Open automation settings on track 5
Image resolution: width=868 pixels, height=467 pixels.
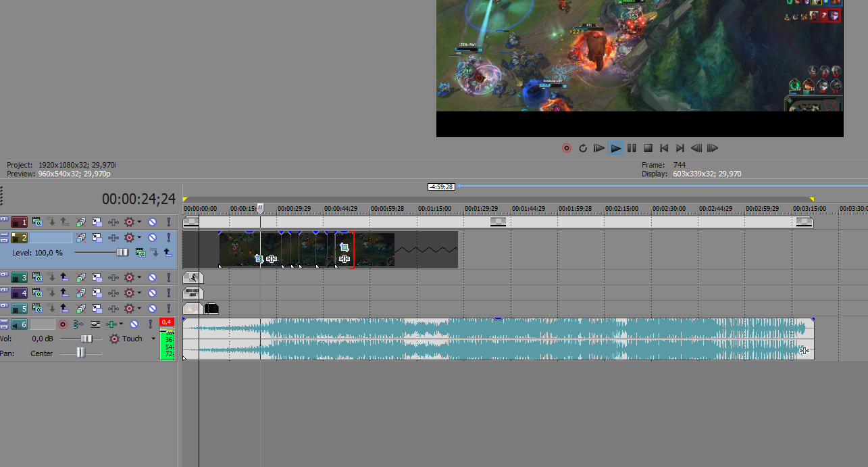click(130, 308)
